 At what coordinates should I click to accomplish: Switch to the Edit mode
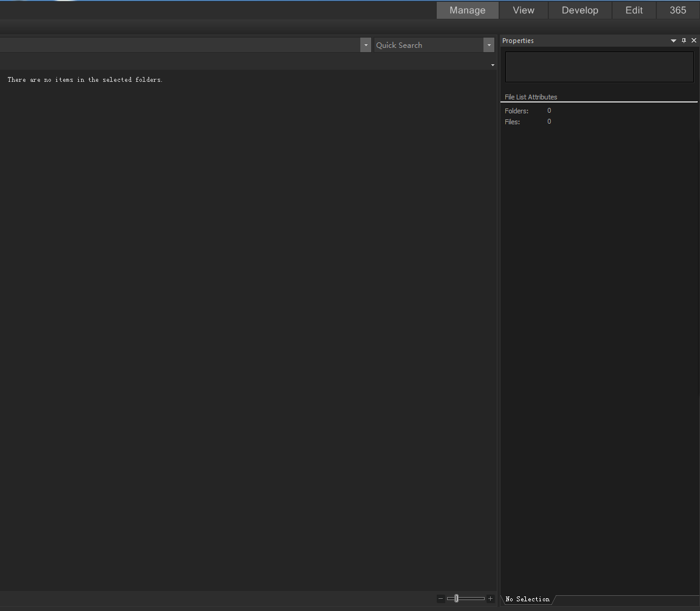(634, 10)
